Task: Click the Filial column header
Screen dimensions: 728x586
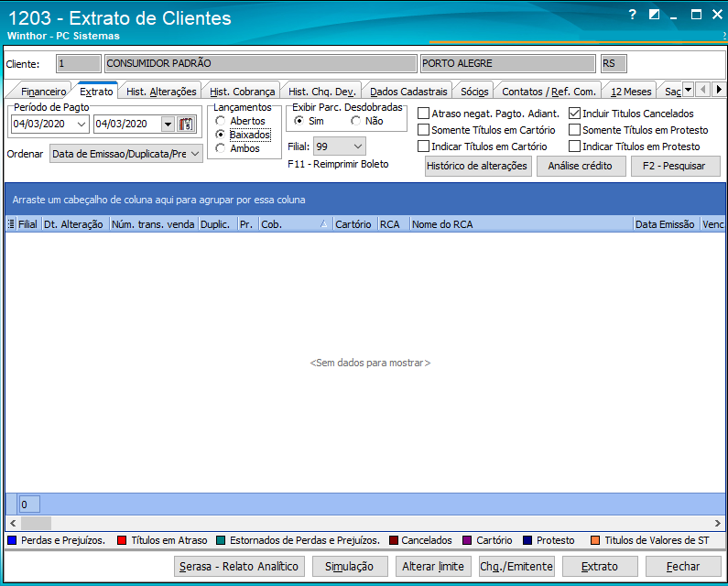Action: (x=28, y=224)
